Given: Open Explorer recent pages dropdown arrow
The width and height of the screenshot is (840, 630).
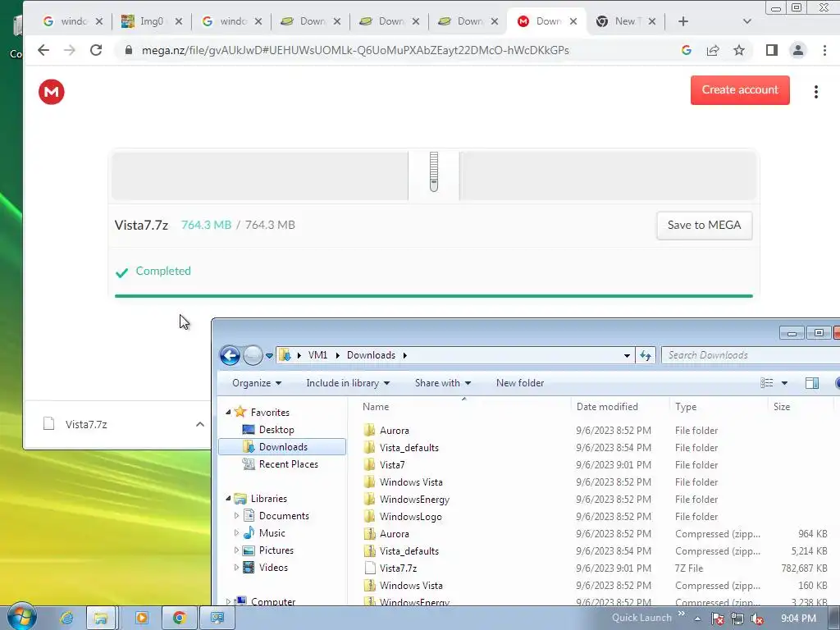Looking at the screenshot, I should click(269, 355).
